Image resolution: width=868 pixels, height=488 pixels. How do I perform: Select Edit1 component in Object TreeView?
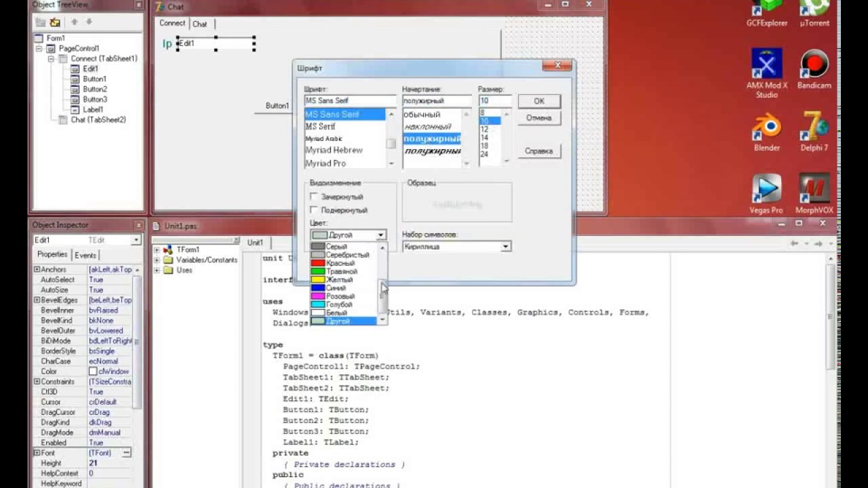click(90, 69)
